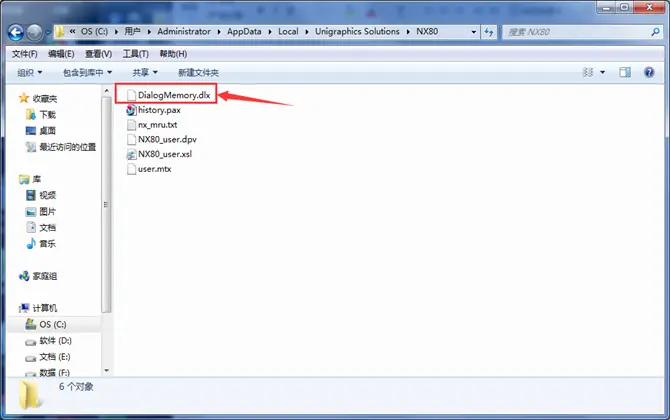The height and width of the screenshot is (420, 670).
Task: Open the 帮助(H) menu
Action: pos(173,54)
